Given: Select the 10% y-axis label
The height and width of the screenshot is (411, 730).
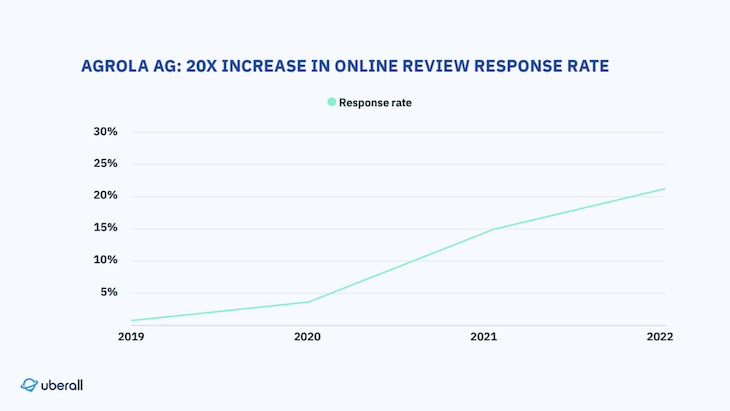Looking at the screenshot, I should coord(105,260).
